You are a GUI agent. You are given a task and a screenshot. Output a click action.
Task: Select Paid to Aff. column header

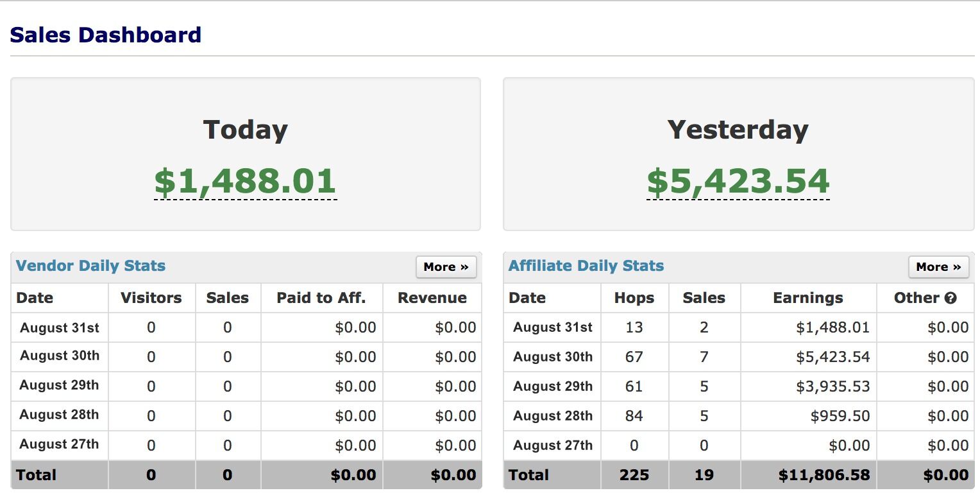point(321,298)
